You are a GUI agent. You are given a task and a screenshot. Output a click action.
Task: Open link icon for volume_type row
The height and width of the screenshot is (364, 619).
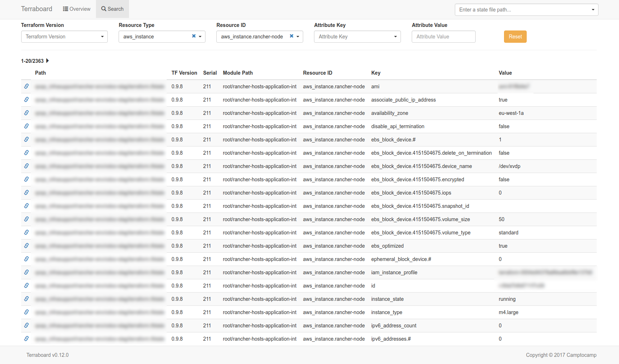click(26, 232)
